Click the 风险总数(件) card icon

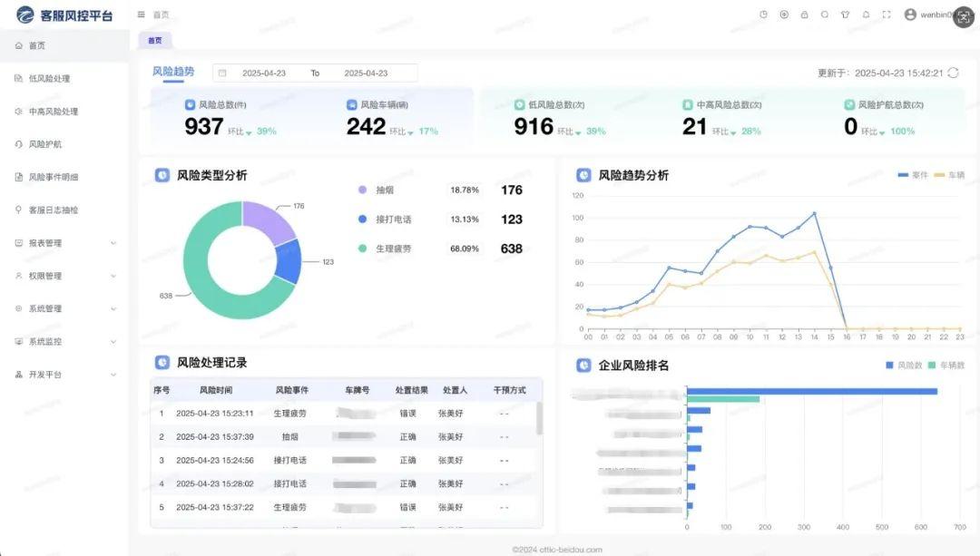point(190,104)
